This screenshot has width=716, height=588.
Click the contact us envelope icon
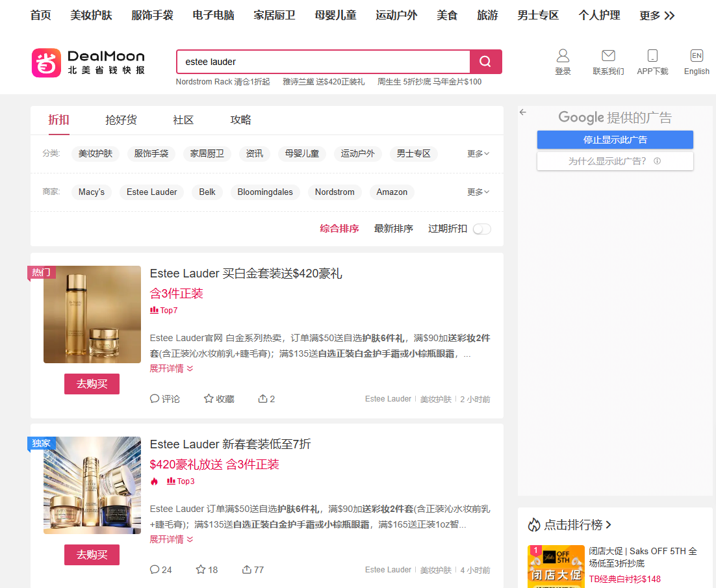pyautogui.click(x=608, y=56)
